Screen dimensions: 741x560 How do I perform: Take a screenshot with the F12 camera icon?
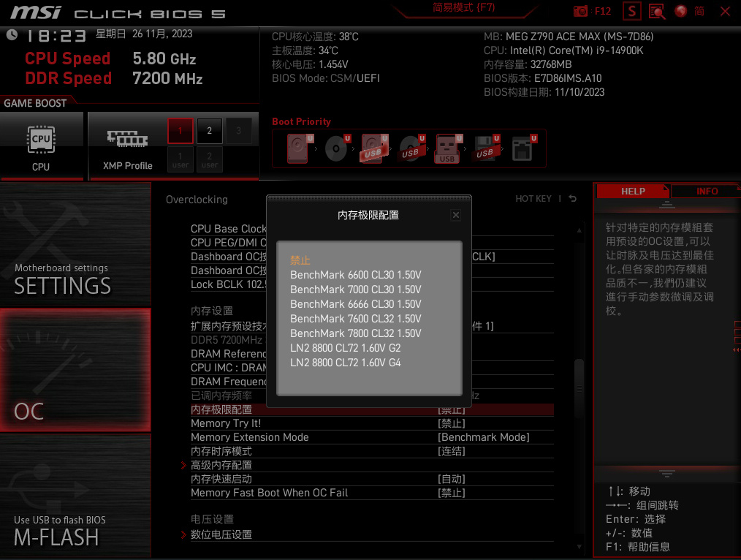click(x=579, y=11)
